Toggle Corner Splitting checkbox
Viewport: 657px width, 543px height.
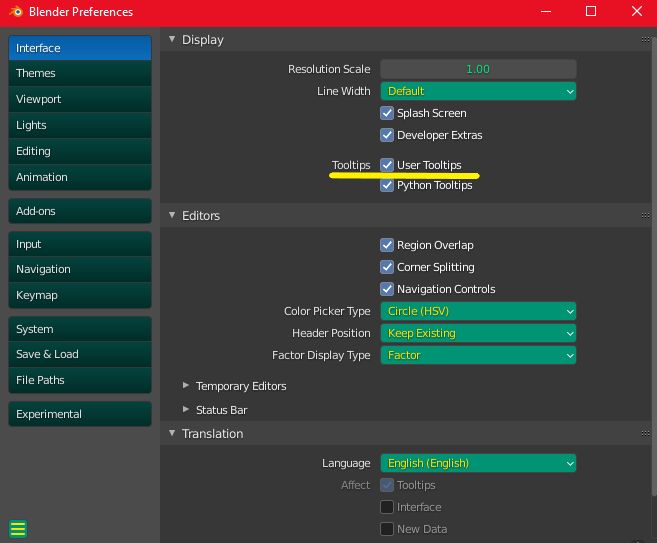387,267
